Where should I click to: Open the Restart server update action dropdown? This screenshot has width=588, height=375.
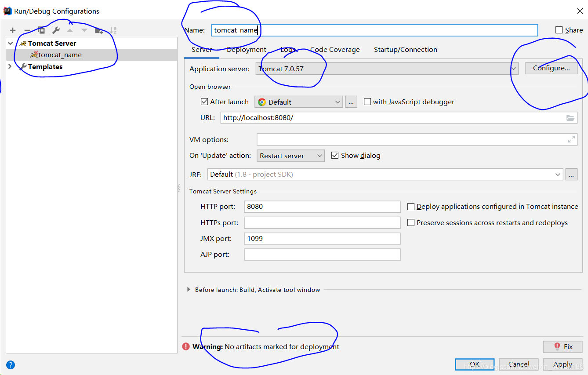[x=291, y=156]
